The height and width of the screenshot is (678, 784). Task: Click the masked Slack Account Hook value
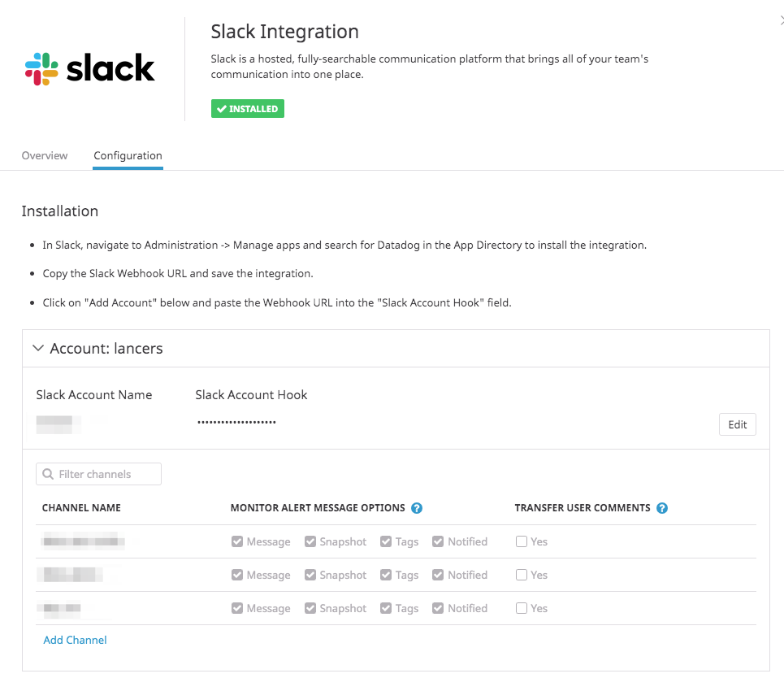coord(236,423)
